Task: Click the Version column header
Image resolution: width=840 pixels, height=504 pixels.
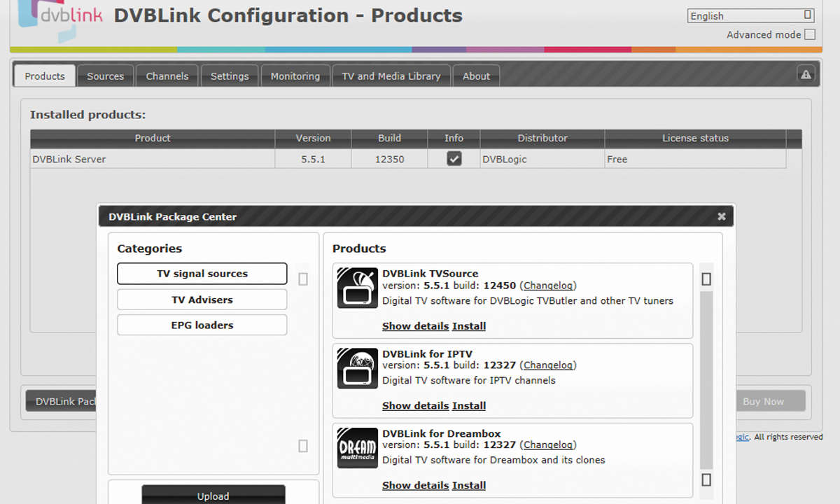Action: [x=313, y=139]
